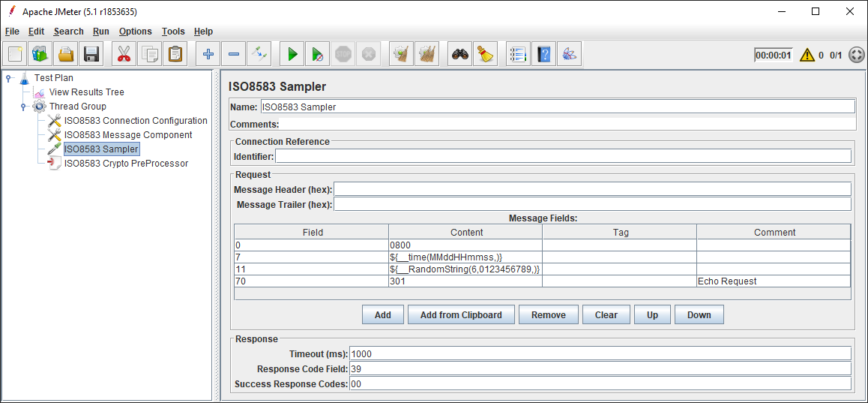The image size is (868, 403).
Task: Start test with no pauses icon
Action: [317, 54]
